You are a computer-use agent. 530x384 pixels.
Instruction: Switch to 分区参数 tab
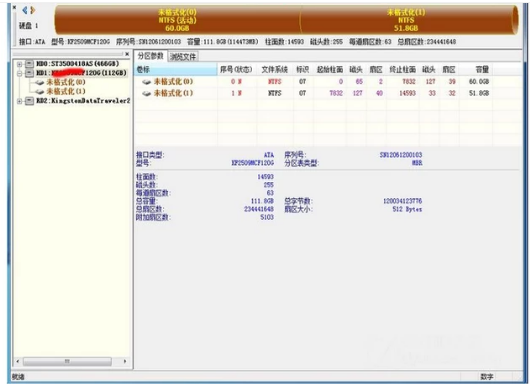151,56
